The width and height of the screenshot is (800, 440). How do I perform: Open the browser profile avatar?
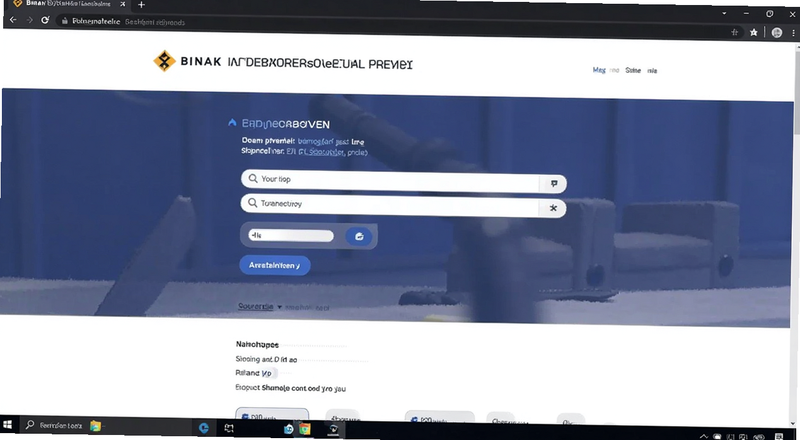point(777,33)
